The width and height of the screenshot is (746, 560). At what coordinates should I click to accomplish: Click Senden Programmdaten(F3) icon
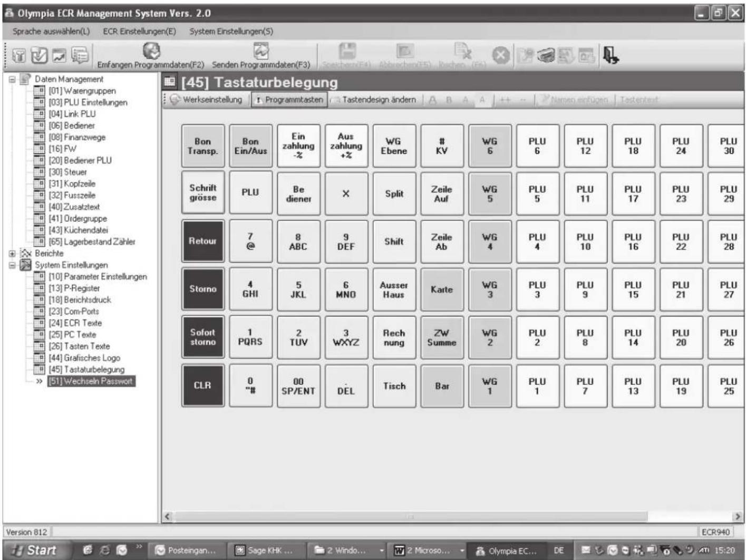(261, 51)
